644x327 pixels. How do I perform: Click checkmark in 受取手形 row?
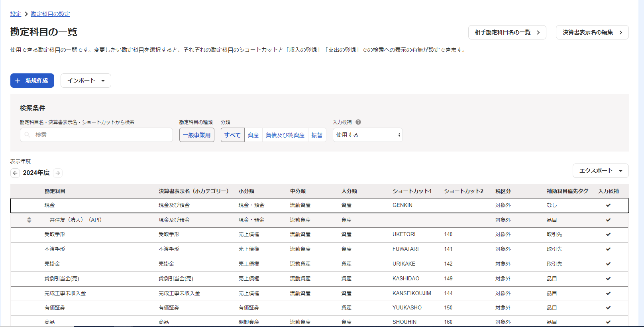tap(608, 234)
